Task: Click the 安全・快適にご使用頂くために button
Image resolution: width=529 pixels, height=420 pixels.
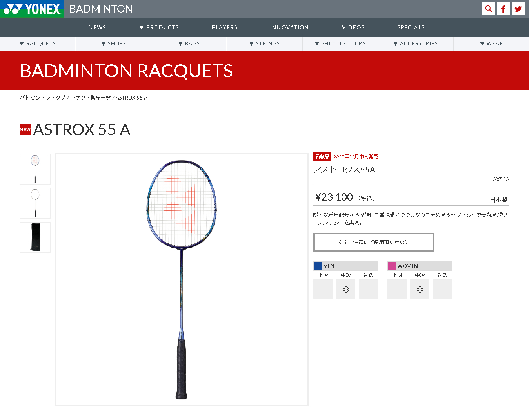Action: click(374, 242)
